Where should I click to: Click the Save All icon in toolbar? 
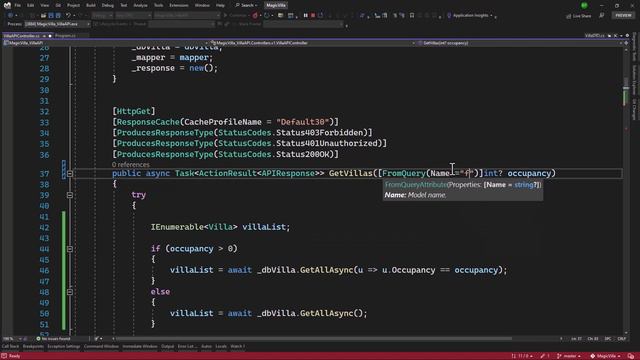tap(58, 16)
